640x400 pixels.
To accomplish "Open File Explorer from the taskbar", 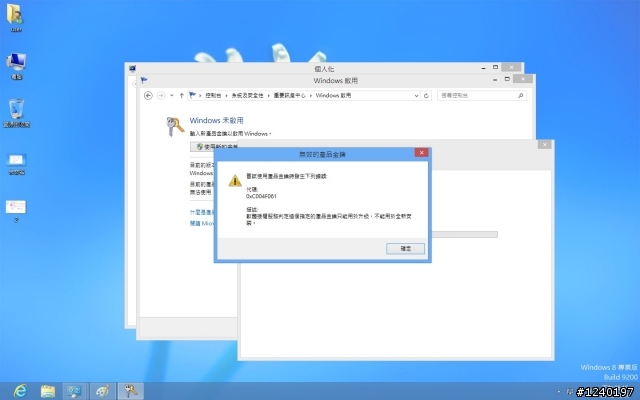I will [48, 391].
